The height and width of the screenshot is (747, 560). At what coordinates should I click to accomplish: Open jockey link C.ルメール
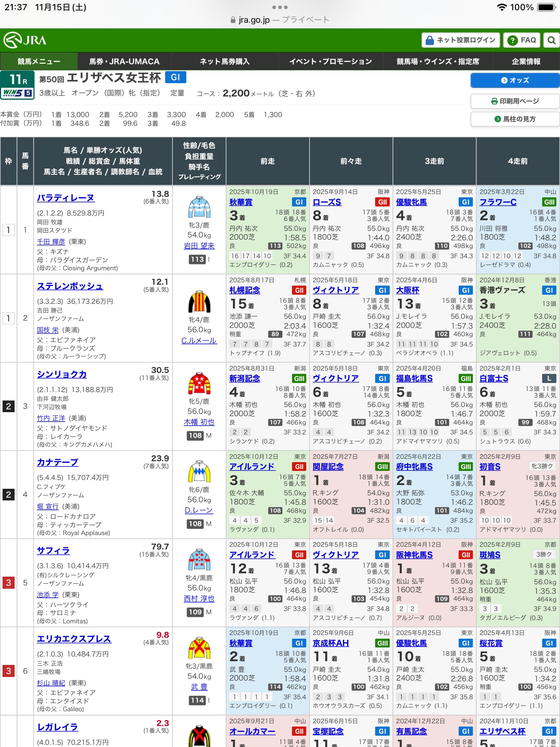(x=199, y=341)
